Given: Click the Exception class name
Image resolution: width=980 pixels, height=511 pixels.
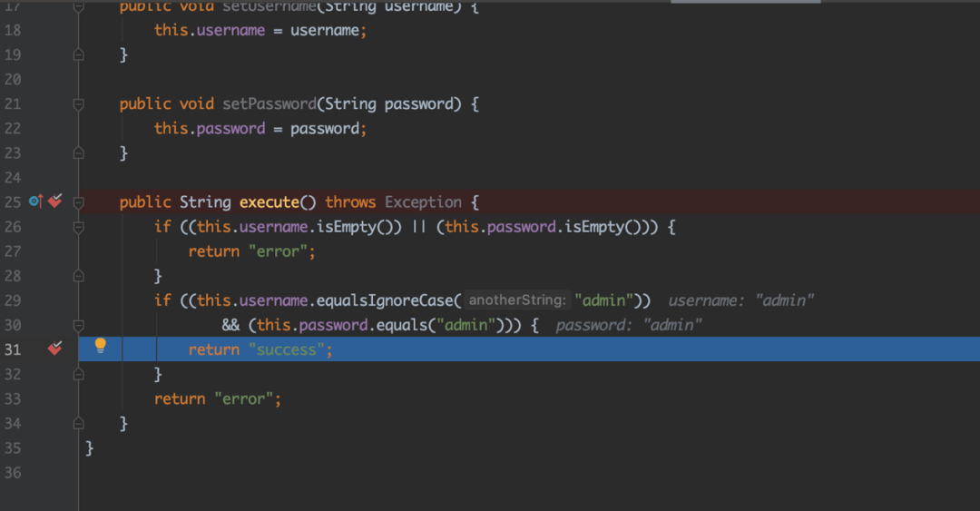Looking at the screenshot, I should click(423, 202).
